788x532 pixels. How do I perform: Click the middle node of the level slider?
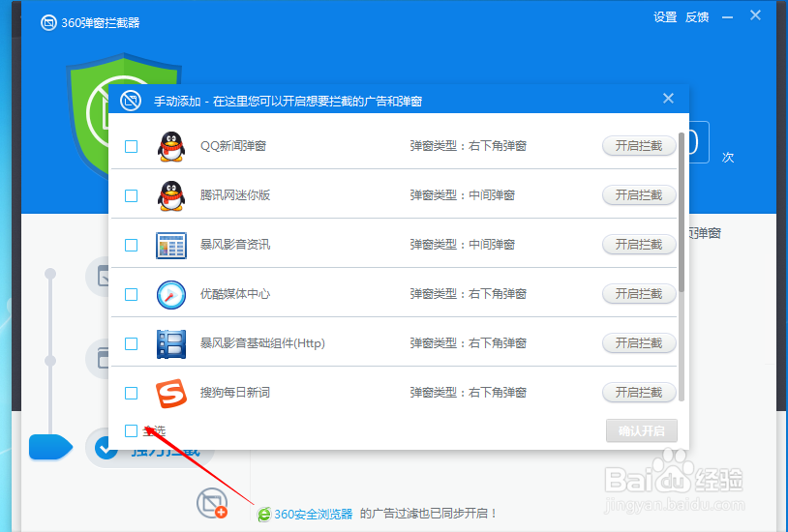point(50,361)
